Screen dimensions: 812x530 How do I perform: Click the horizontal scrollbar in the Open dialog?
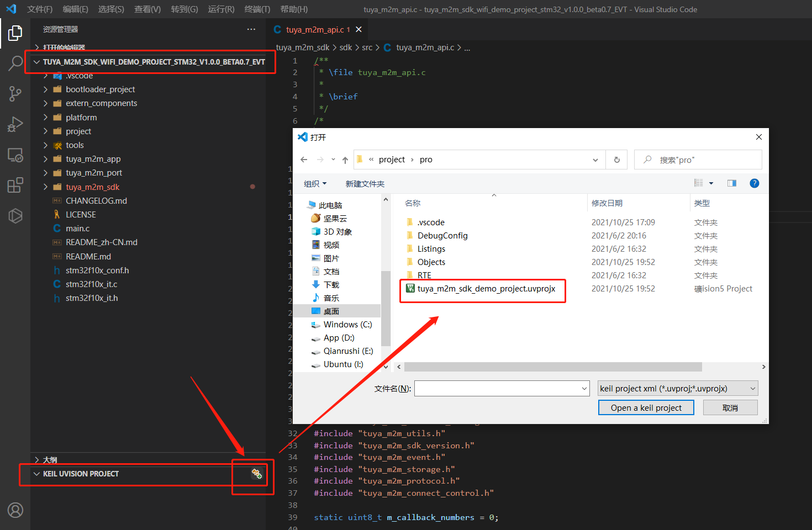(552, 367)
